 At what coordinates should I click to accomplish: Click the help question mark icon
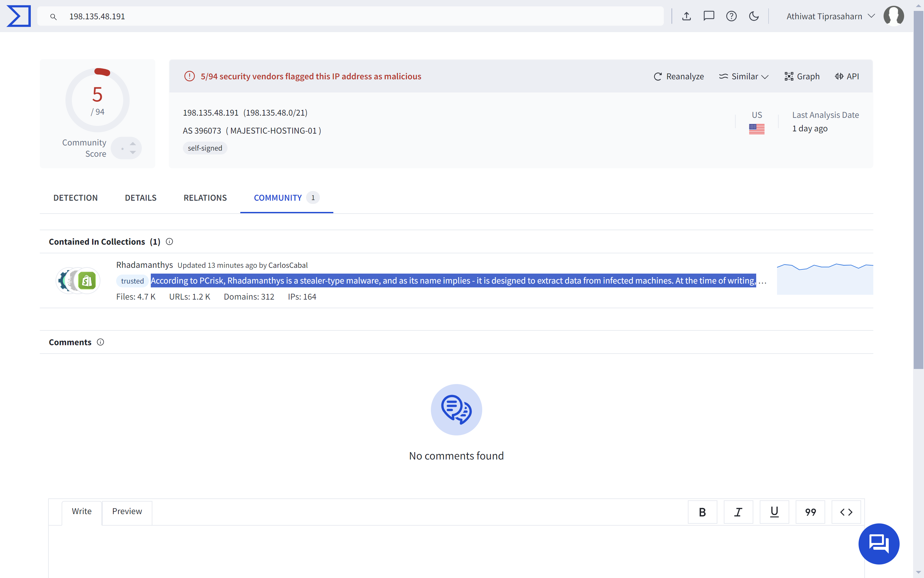[x=731, y=16]
